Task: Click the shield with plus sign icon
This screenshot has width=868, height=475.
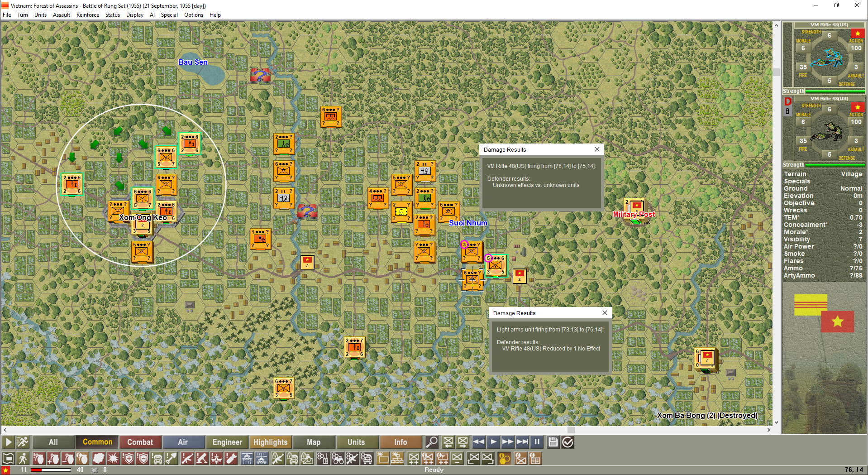Action: [128, 459]
